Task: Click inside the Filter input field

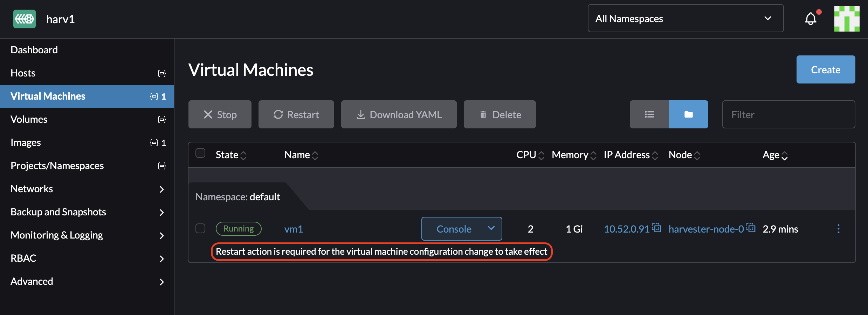Action: 788,114
